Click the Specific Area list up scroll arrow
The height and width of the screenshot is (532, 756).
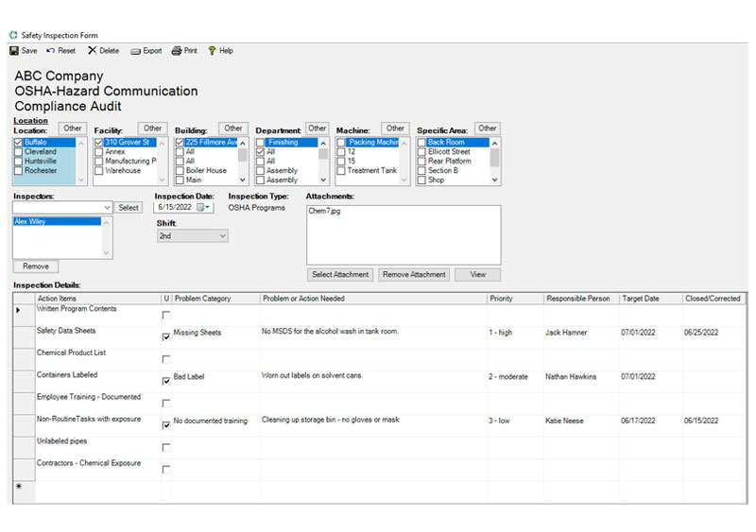[x=494, y=144]
